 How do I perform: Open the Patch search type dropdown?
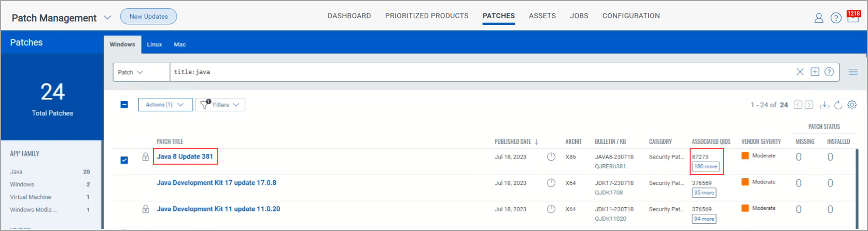[x=131, y=73]
